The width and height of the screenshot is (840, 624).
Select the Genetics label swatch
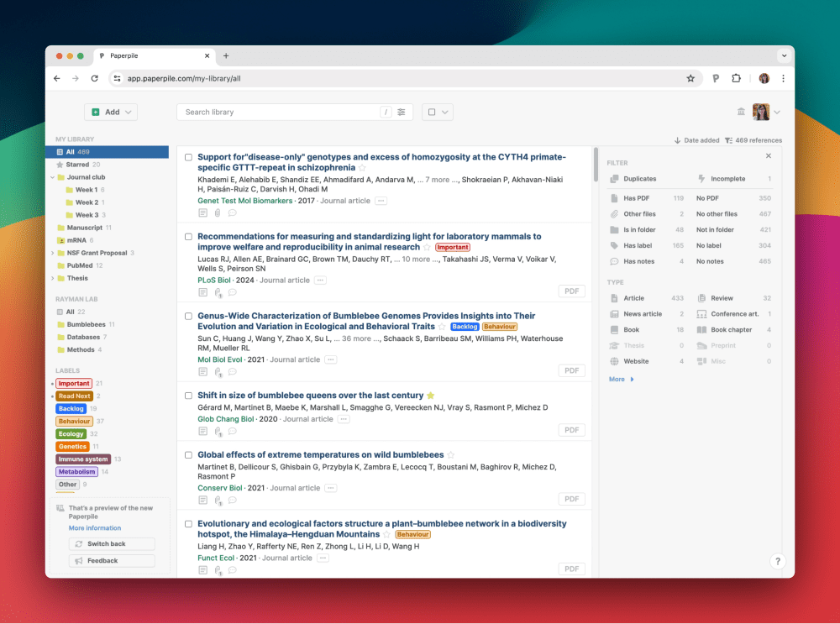pos(72,447)
